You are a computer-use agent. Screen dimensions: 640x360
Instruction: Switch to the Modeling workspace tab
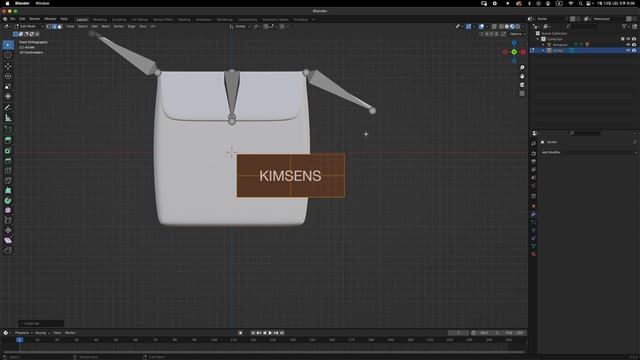(100, 19)
